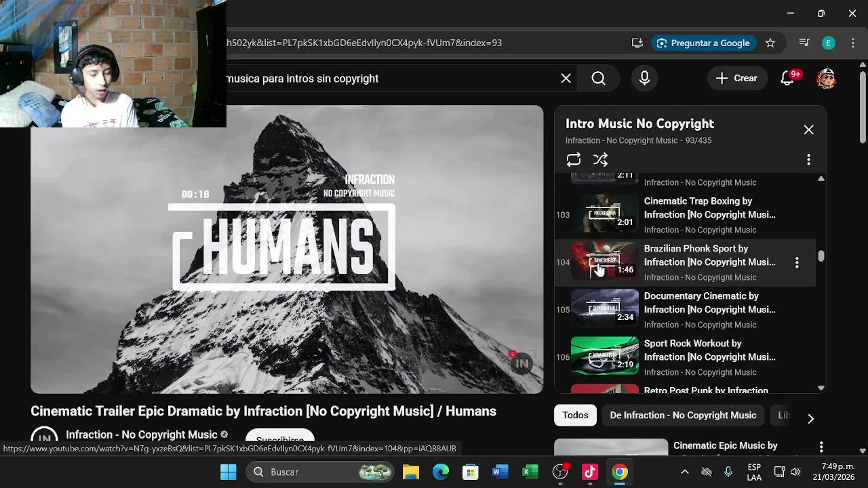Open Chrome from taskbar
The image size is (868, 488).
[x=620, y=472]
